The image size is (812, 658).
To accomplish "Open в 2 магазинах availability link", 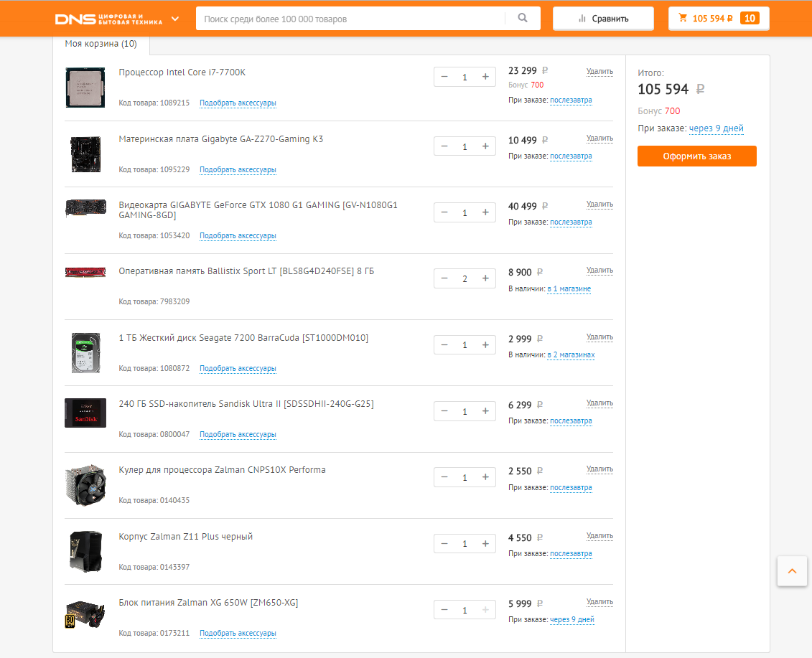I will click(571, 355).
